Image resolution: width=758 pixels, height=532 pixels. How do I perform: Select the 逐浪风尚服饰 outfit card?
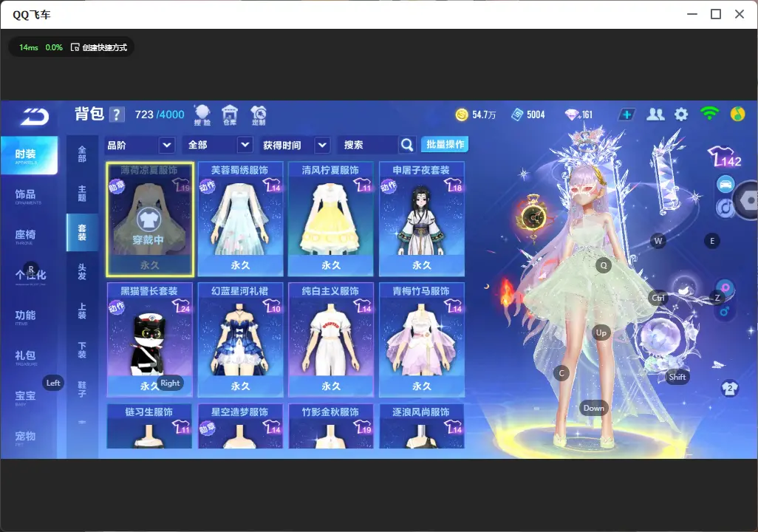coord(422,426)
